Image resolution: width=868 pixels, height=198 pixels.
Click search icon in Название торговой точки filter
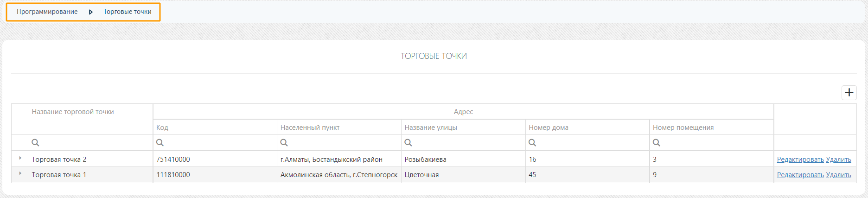pos(35,143)
